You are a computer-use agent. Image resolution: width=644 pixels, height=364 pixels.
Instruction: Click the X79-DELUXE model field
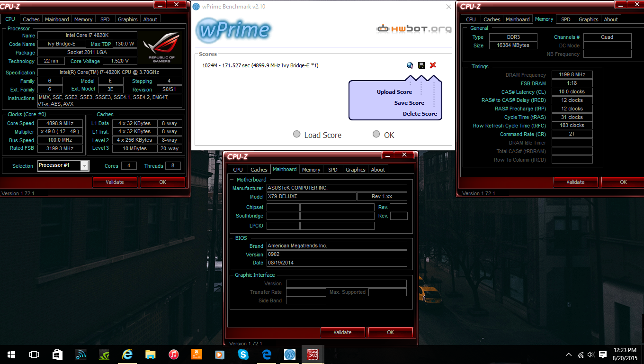coord(311,197)
